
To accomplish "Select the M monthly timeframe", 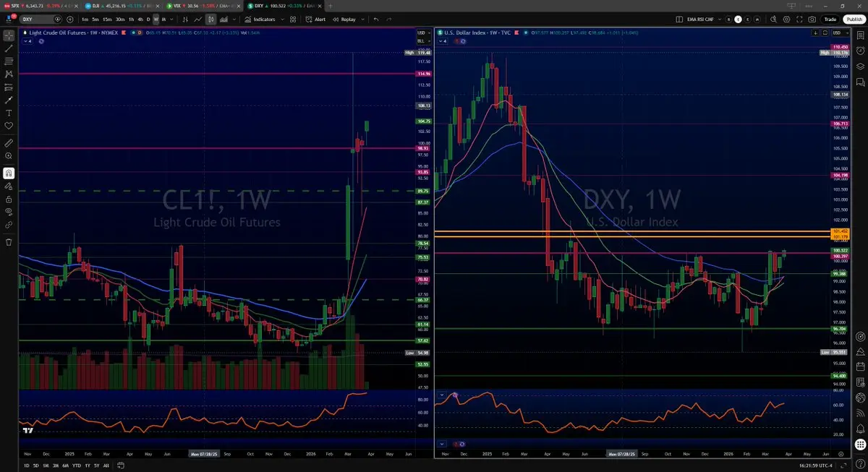I will 164,20.
